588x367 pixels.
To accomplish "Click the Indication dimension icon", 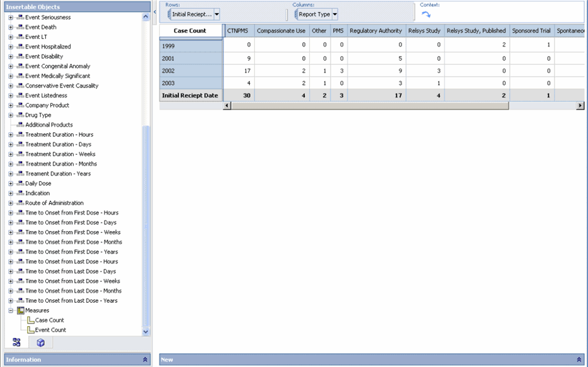I will (x=20, y=193).
